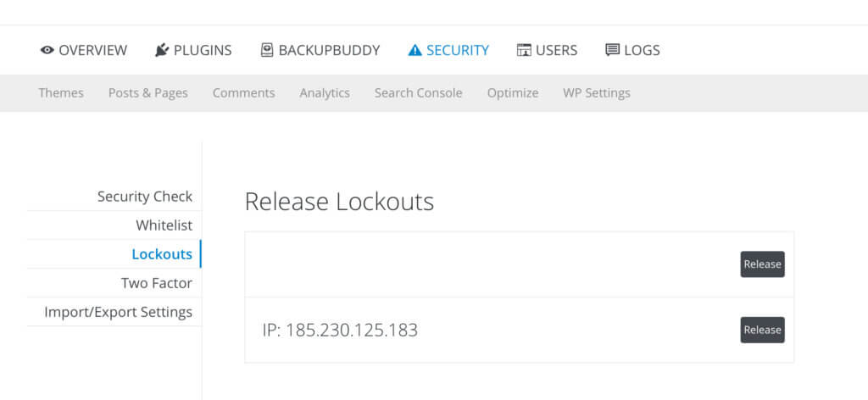868x400 pixels.
Task: Go to the BackupBuddy tab
Action: 320,50
